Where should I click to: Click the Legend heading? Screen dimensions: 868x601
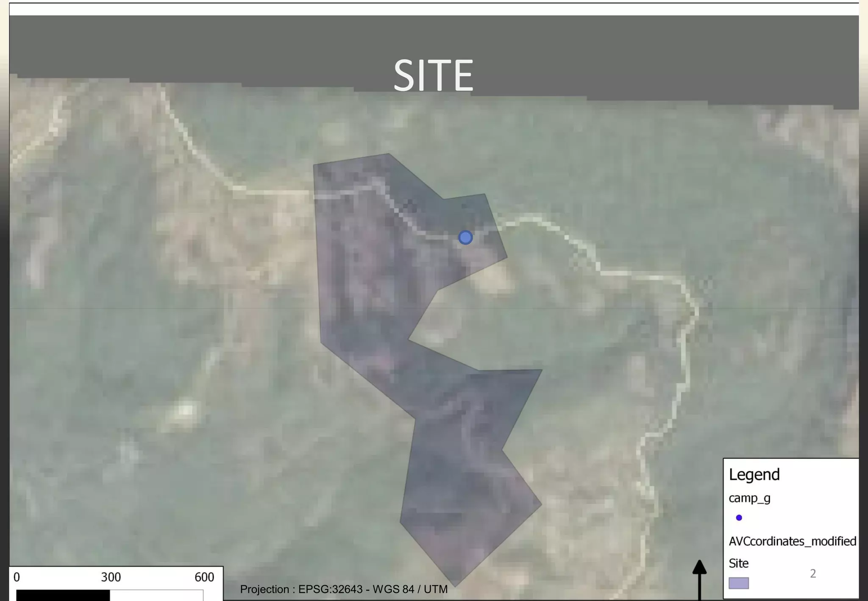[754, 474]
